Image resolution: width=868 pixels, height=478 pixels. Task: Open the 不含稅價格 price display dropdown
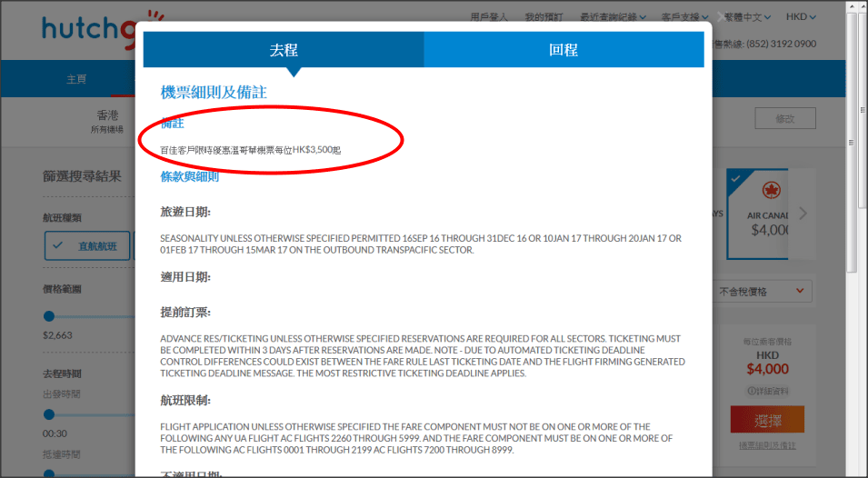pos(762,291)
